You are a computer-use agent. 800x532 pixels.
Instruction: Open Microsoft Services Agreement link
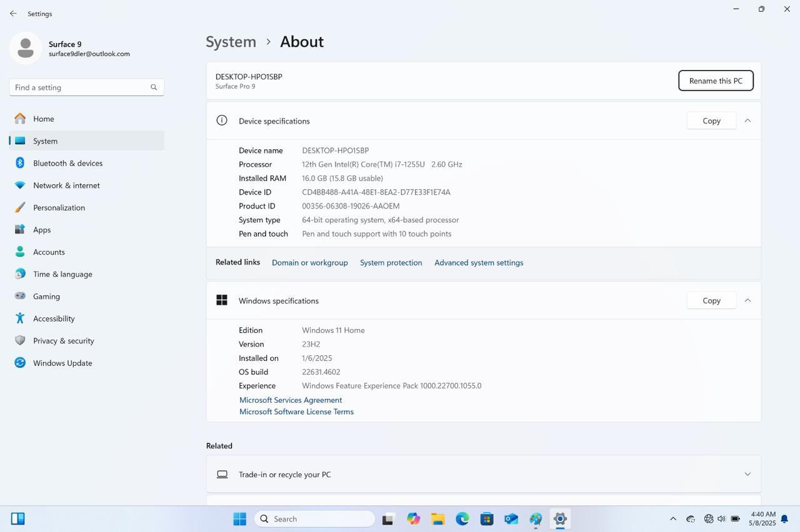291,400
